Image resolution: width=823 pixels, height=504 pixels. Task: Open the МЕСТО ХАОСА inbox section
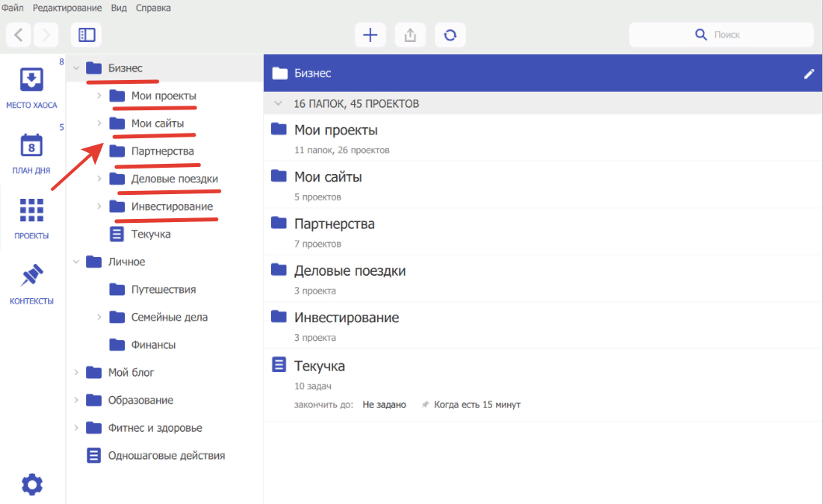click(x=31, y=85)
